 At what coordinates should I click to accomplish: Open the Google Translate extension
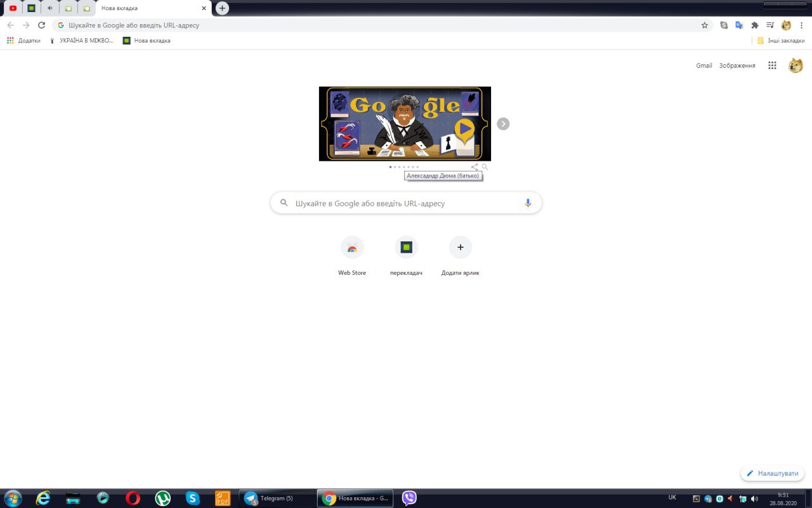739,25
